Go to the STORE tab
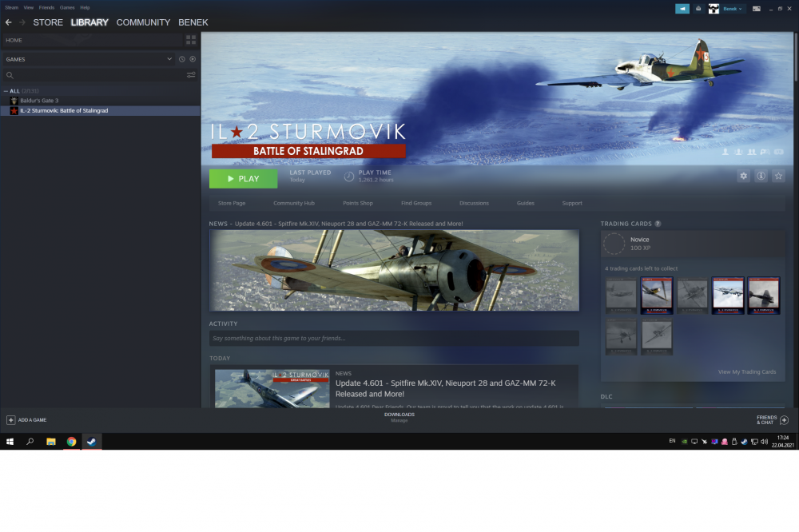Viewport: 799px width, 532px height. pyautogui.click(x=48, y=22)
